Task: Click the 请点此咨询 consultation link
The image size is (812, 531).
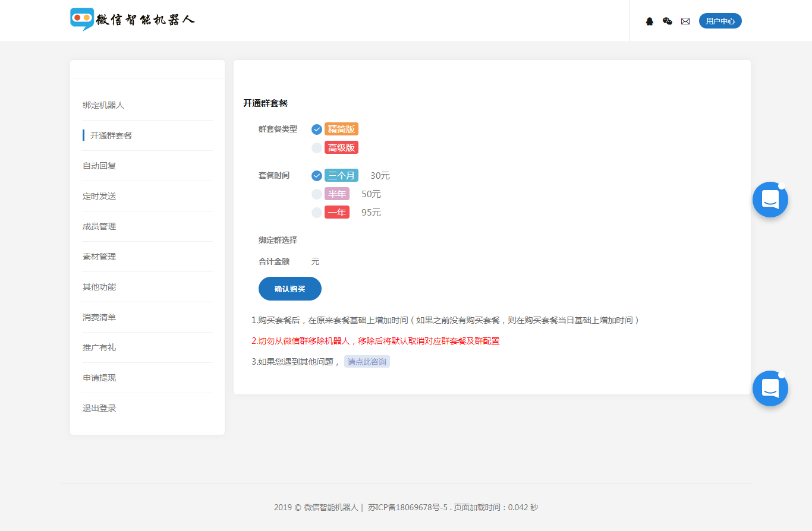Action: click(x=367, y=362)
